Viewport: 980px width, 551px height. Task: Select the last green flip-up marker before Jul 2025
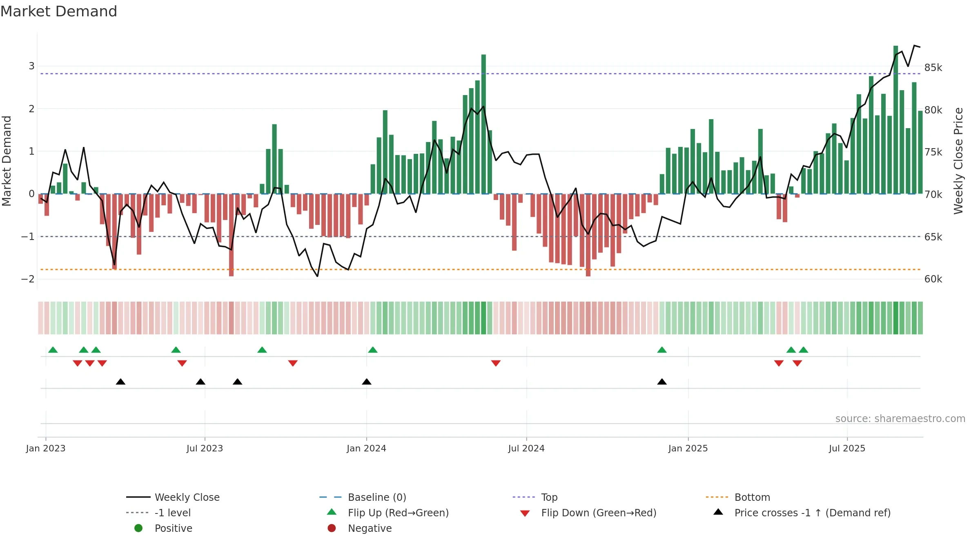(x=804, y=350)
